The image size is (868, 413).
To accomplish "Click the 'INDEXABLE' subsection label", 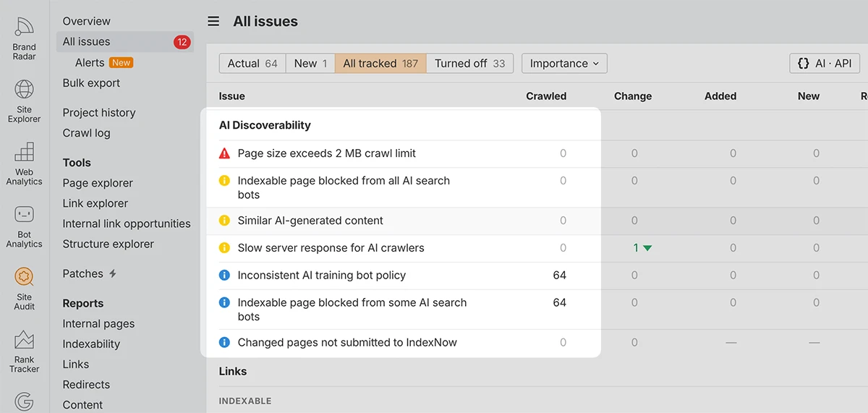I will (x=245, y=401).
